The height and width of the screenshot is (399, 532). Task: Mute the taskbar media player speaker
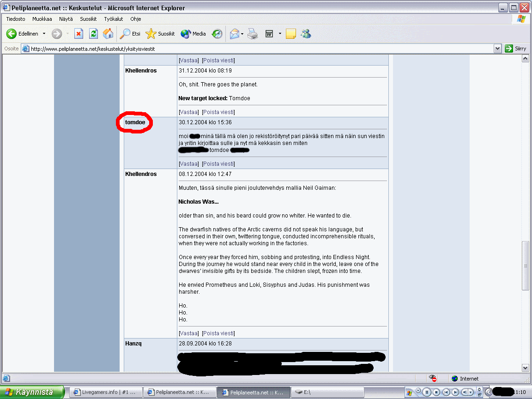[465, 392]
